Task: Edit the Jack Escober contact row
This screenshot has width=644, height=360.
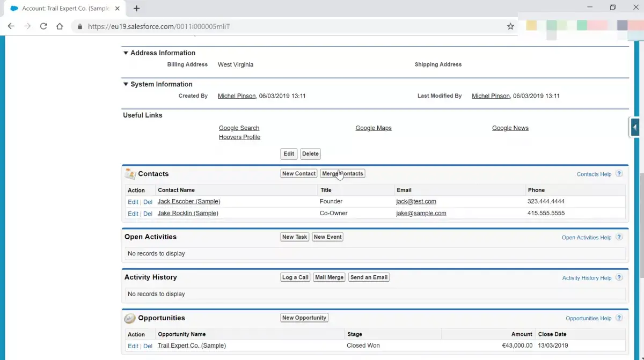Action: [x=133, y=202]
